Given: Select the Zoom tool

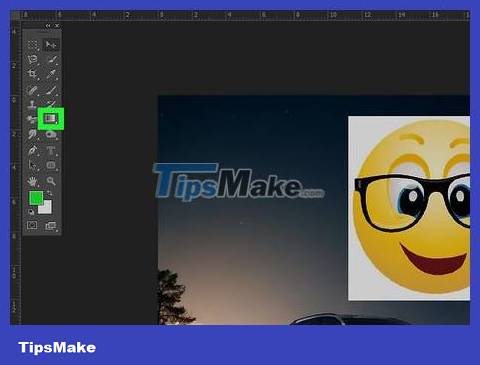Looking at the screenshot, I should point(51,181).
